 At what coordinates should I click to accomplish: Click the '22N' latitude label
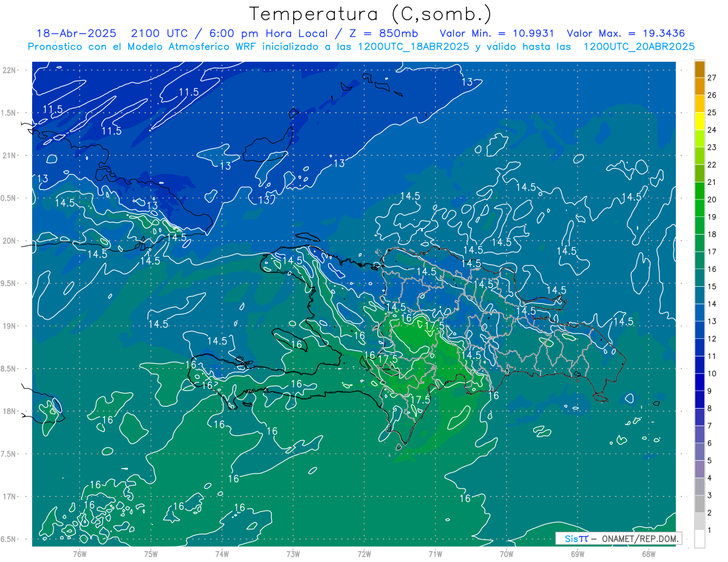(10, 70)
